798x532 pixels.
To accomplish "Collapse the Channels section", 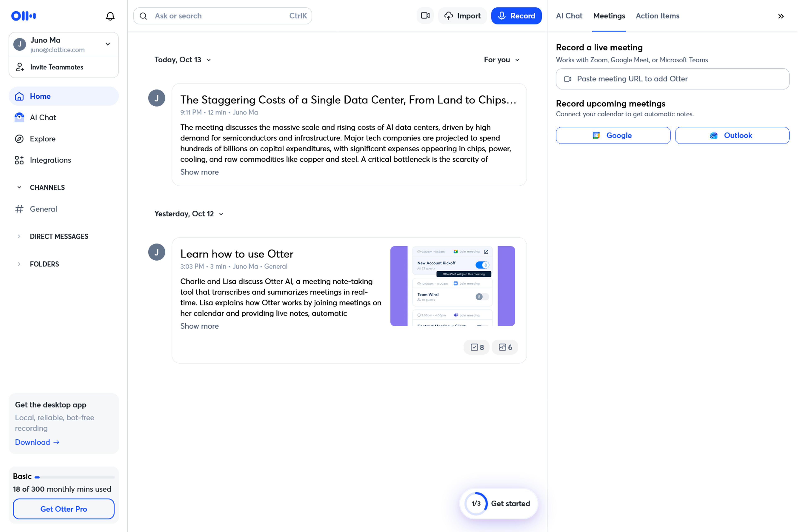I will [19, 187].
